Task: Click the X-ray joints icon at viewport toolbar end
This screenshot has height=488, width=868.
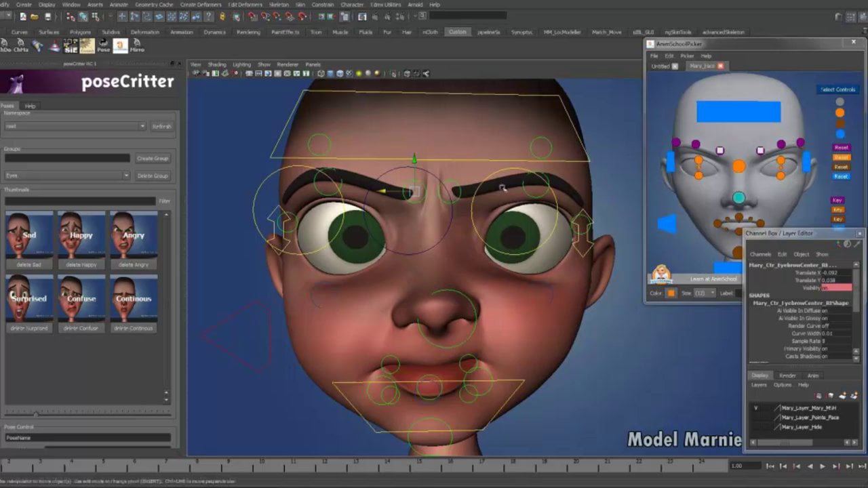Action: [x=426, y=73]
